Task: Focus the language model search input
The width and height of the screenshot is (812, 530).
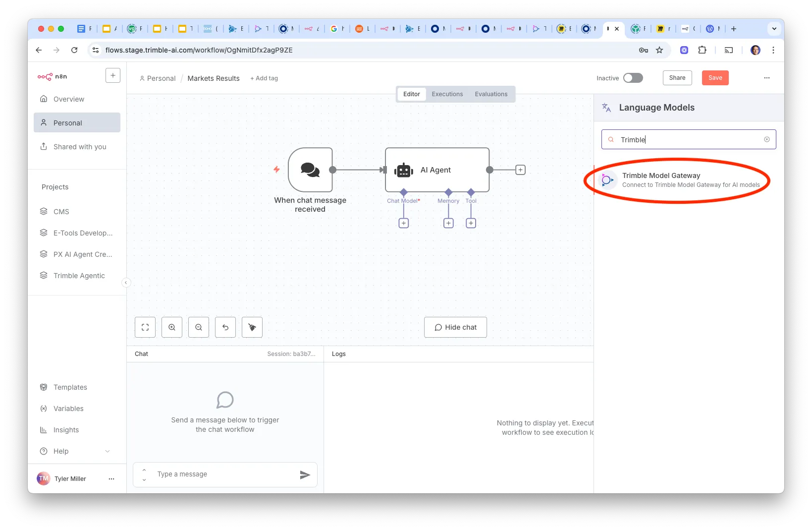Action: 689,140
